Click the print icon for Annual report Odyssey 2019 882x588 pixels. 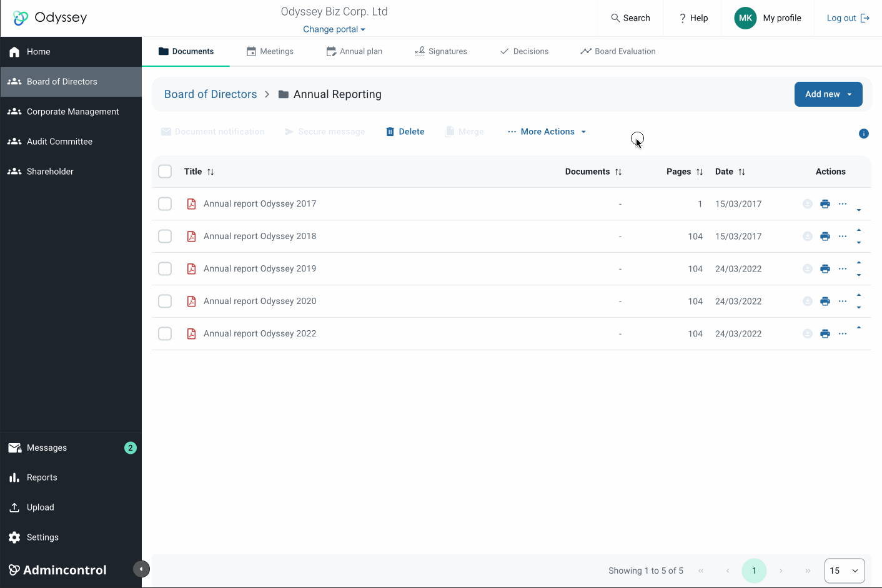pyautogui.click(x=825, y=269)
